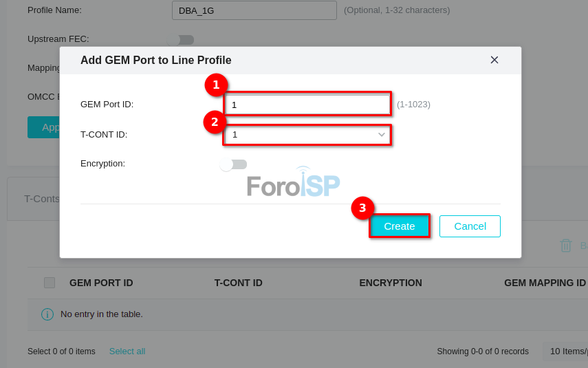Toggle the Upstream FEC switch
Screen dimensions: 588x368
coord(180,40)
